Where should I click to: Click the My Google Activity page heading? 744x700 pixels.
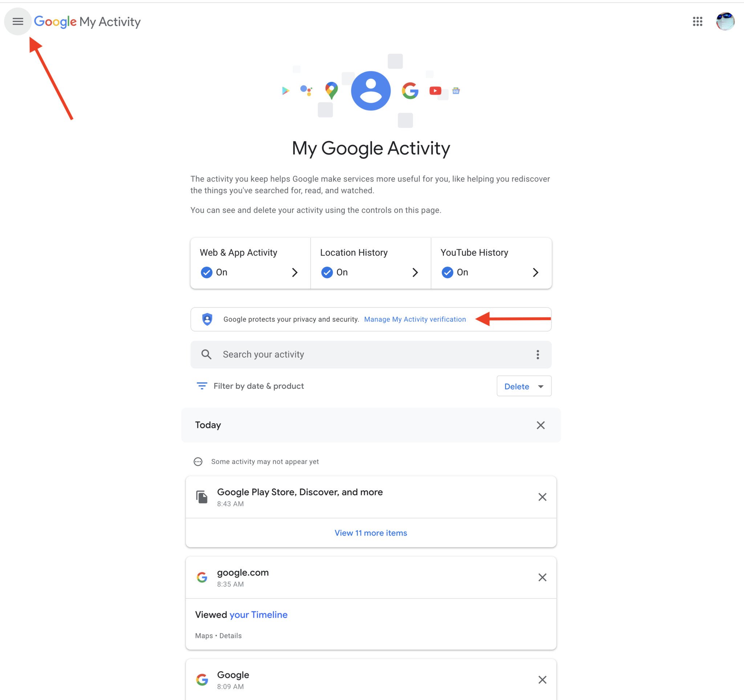point(371,148)
